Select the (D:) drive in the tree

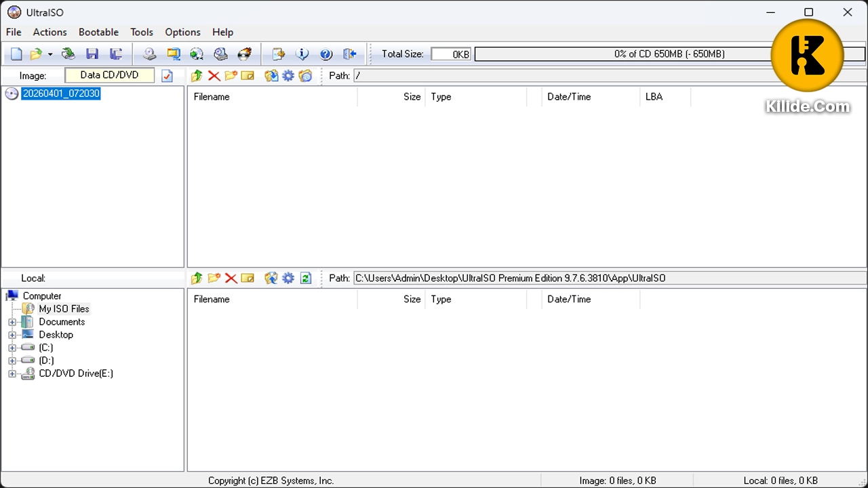pyautogui.click(x=46, y=361)
